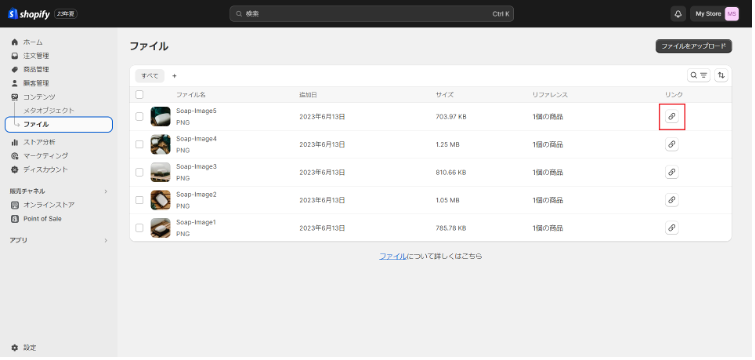The height and width of the screenshot is (360, 755).
Task: Open Soap-Image1 thumbnail
Action: (160, 228)
